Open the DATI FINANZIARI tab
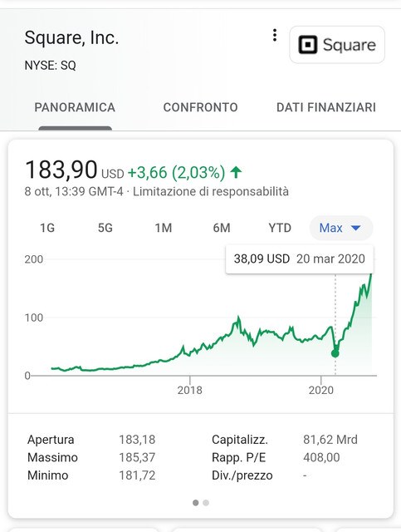This screenshot has height=532, width=401. coord(326,107)
